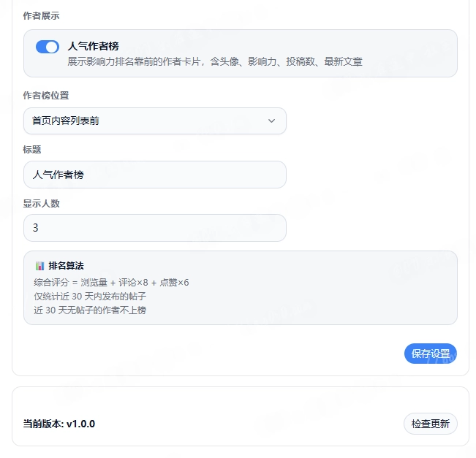
Task: Click the bold 人气作者榜 label beside switch
Action: [93, 46]
